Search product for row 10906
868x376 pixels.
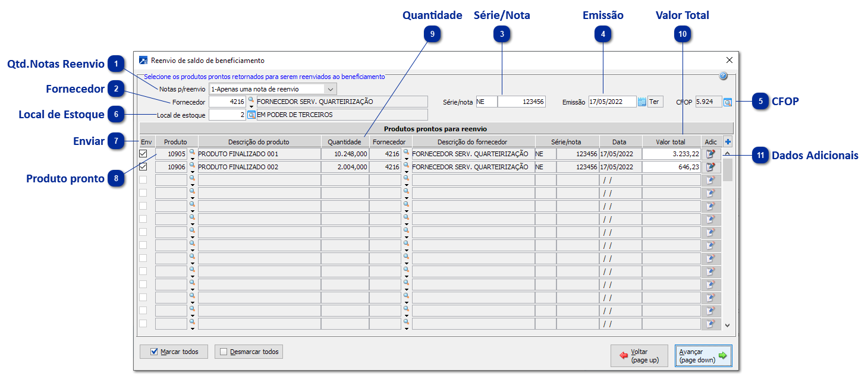pyautogui.click(x=192, y=165)
